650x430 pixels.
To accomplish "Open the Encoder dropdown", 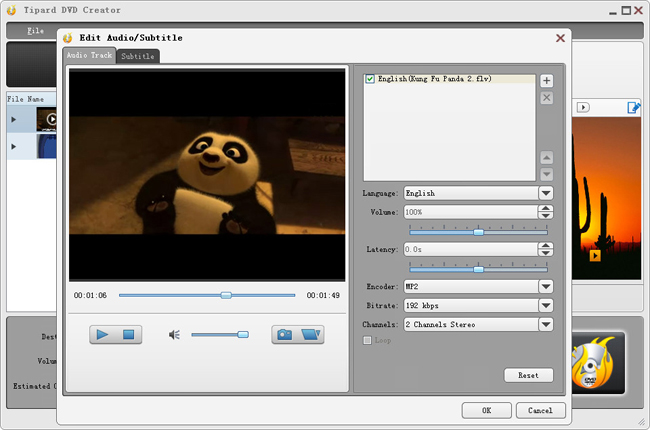I will (x=546, y=287).
